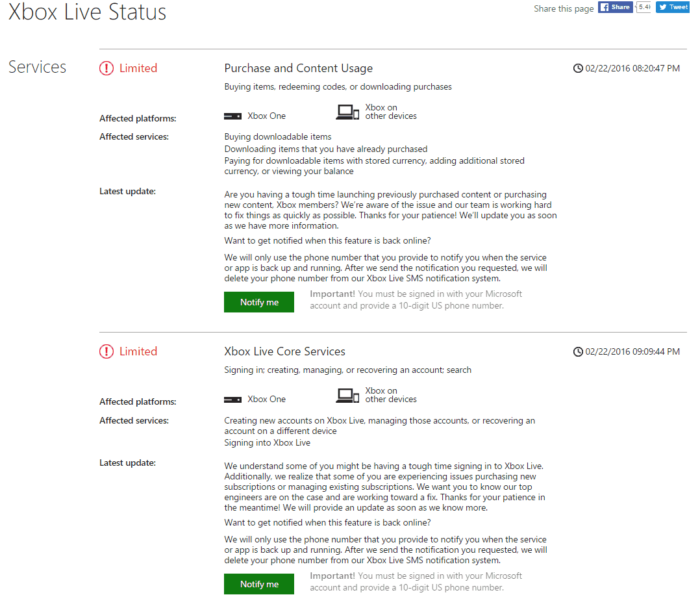Click the clock icon next to 09:09:44 PM timestamp
This screenshot has height=597, width=700.
coord(578,352)
